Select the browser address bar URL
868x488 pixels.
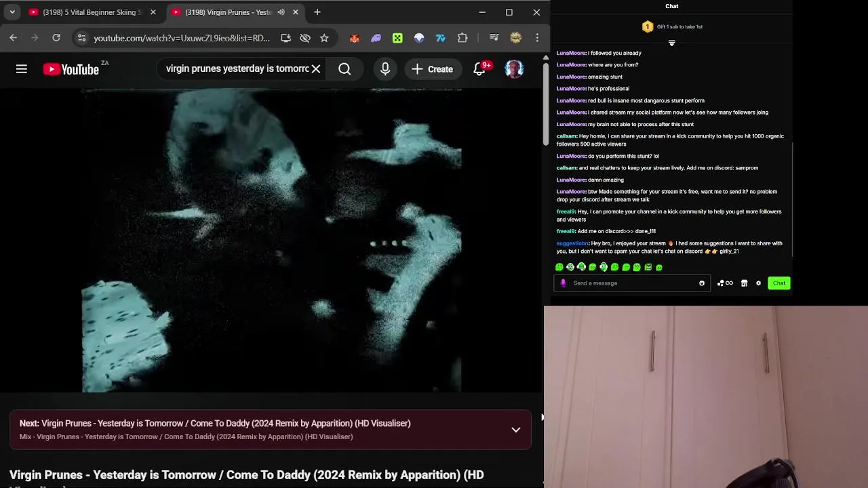[182, 38]
